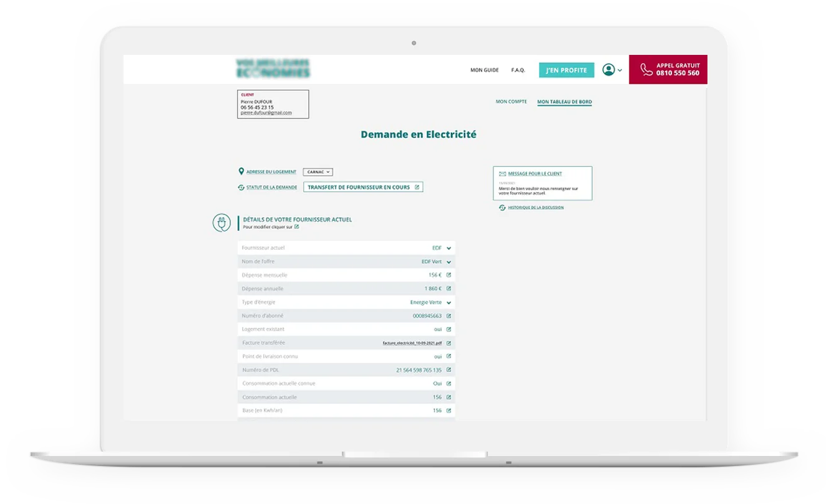
Task: Edit the Point de livraison connu value
Action: [x=449, y=356]
